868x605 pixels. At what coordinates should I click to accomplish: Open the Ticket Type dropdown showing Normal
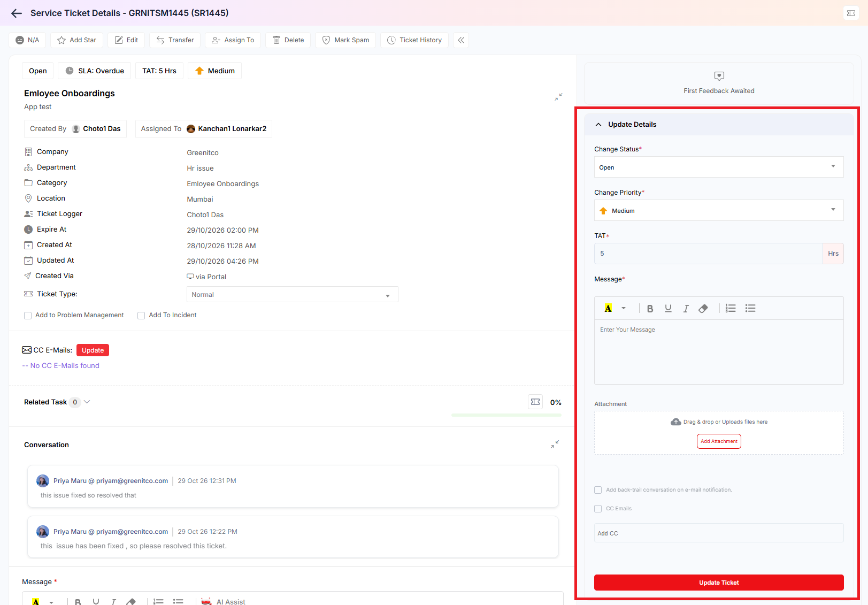tap(293, 295)
